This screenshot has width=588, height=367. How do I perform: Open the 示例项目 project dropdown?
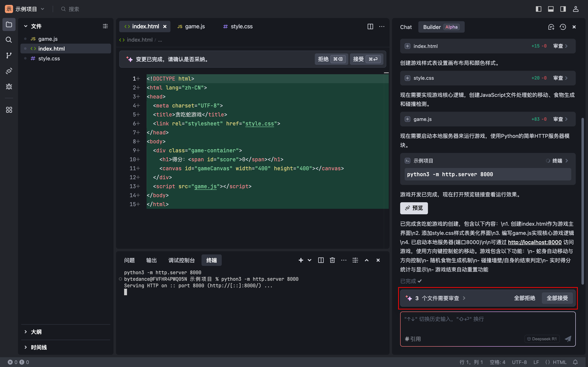click(26, 9)
